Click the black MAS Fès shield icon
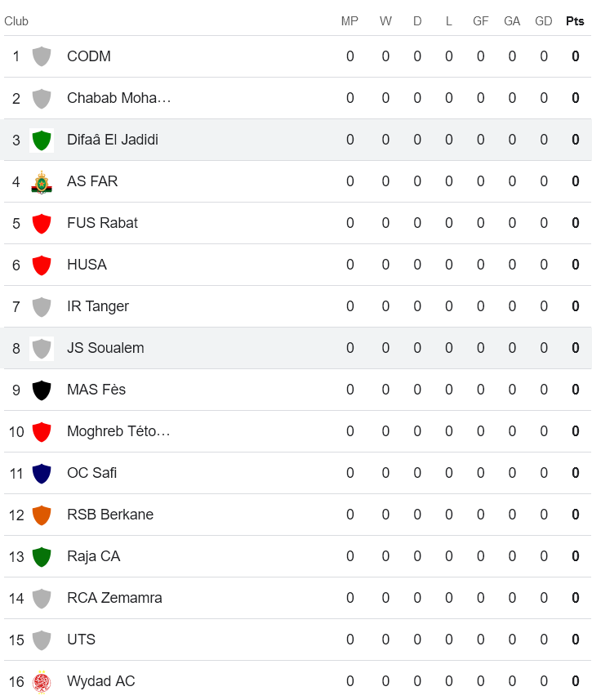 click(x=41, y=390)
